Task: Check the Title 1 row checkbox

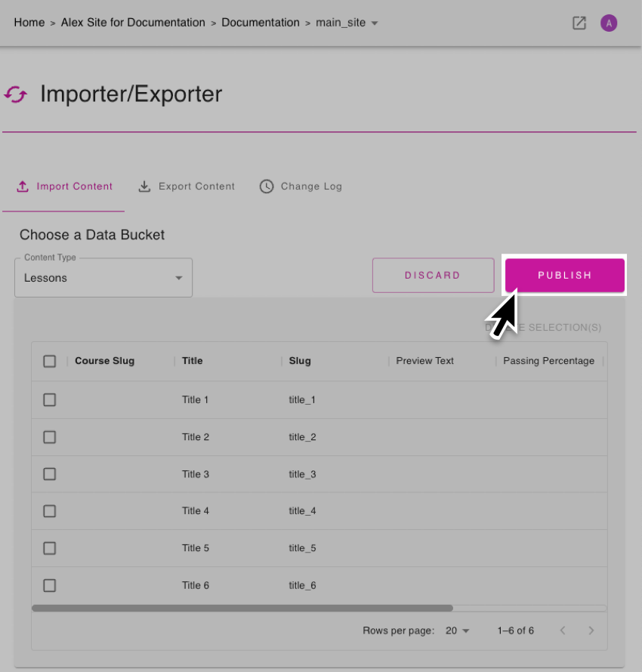Action: 50,400
